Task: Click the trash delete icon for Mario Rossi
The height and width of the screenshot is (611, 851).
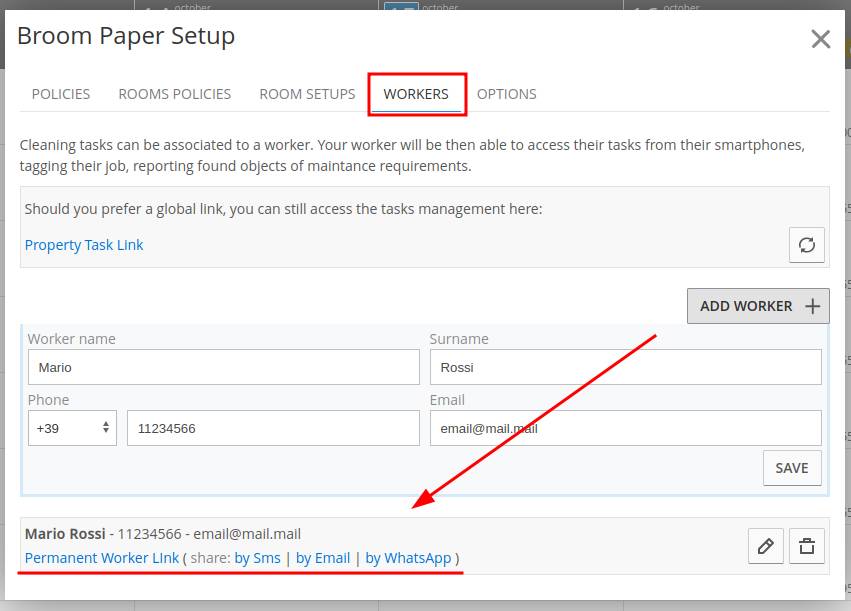Action: 807,546
